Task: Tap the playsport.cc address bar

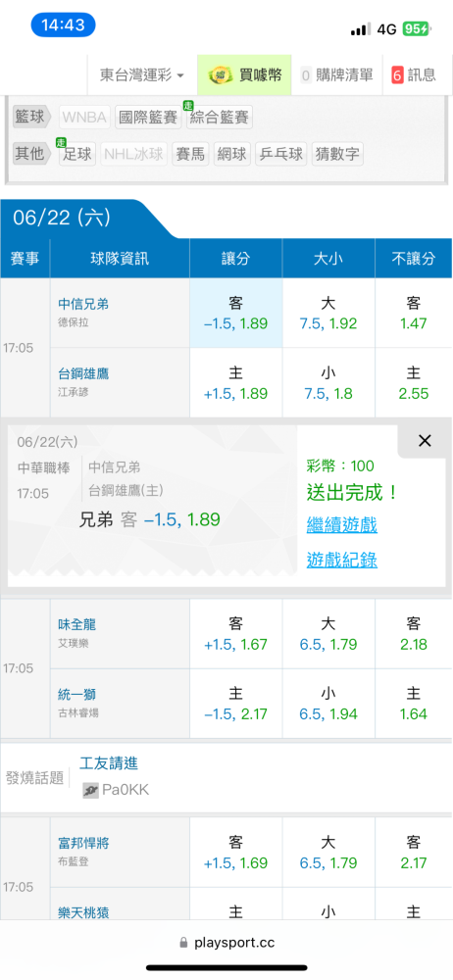Action: click(226, 942)
